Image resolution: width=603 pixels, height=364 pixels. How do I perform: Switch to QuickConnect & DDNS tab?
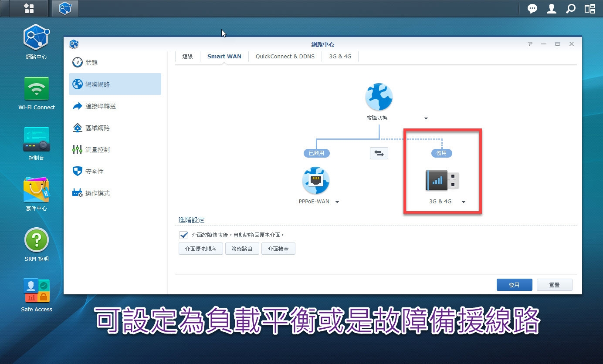tap(285, 57)
